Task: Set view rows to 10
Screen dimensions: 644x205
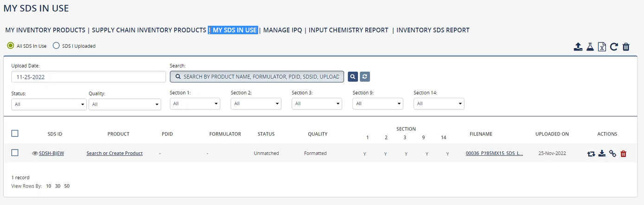Action: click(49, 186)
